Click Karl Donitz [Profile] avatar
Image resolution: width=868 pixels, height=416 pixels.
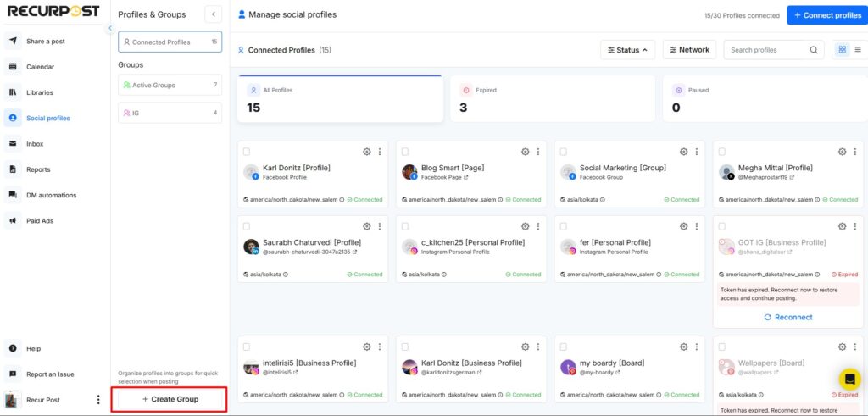[x=251, y=172]
